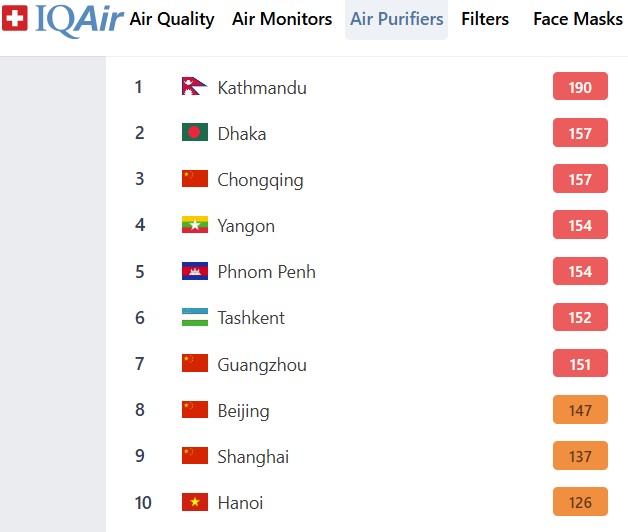This screenshot has width=628, height=532.
Task: Open the Air Monitors menu
Action: 282,19
